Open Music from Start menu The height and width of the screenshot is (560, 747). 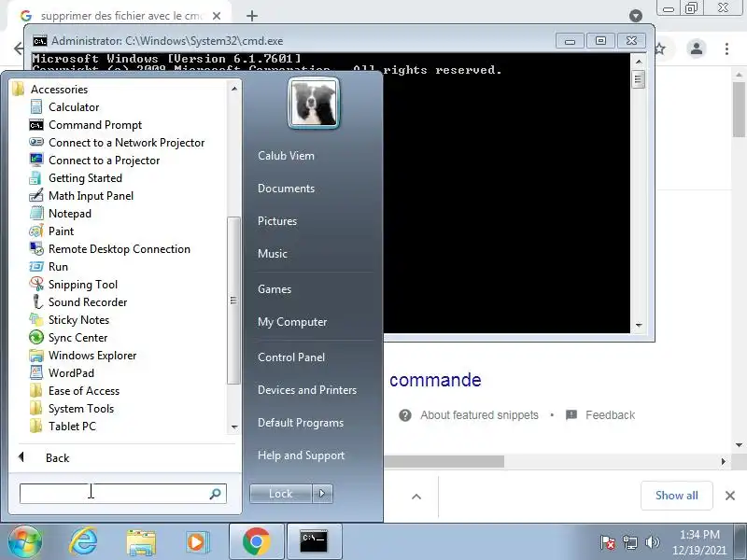tap(273, 253)
